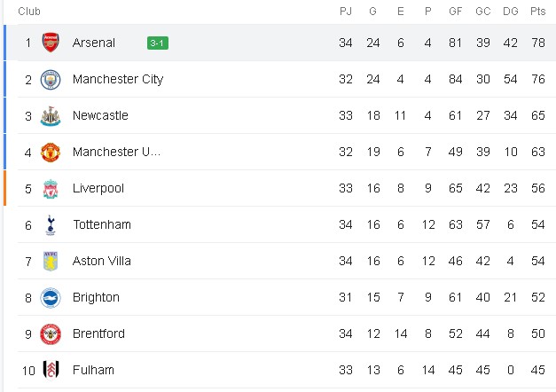Click the Newcastle club crest
556x392 pixels.
[x=51, y=116]
